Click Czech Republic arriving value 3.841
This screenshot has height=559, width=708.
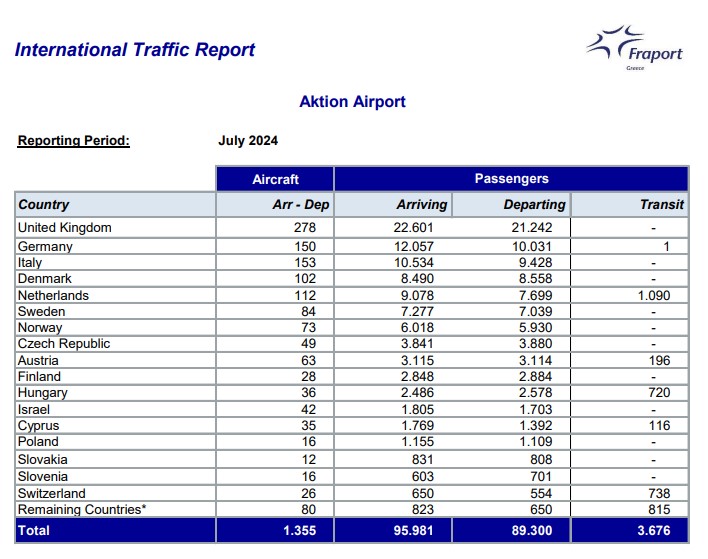(x=417, y=344)
